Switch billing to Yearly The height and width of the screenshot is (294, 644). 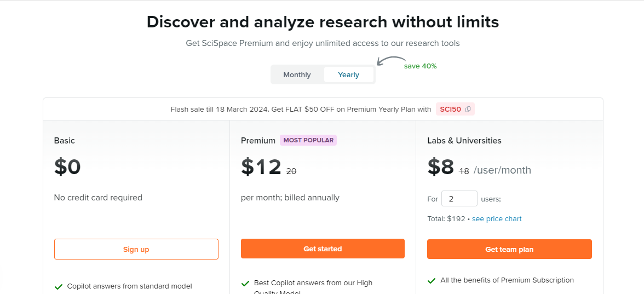point(348,74)
